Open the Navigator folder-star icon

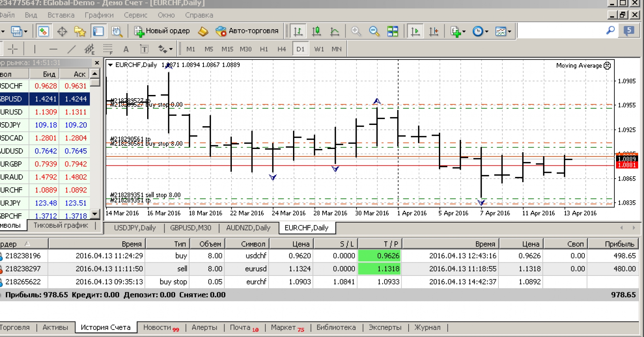(80, 31)
